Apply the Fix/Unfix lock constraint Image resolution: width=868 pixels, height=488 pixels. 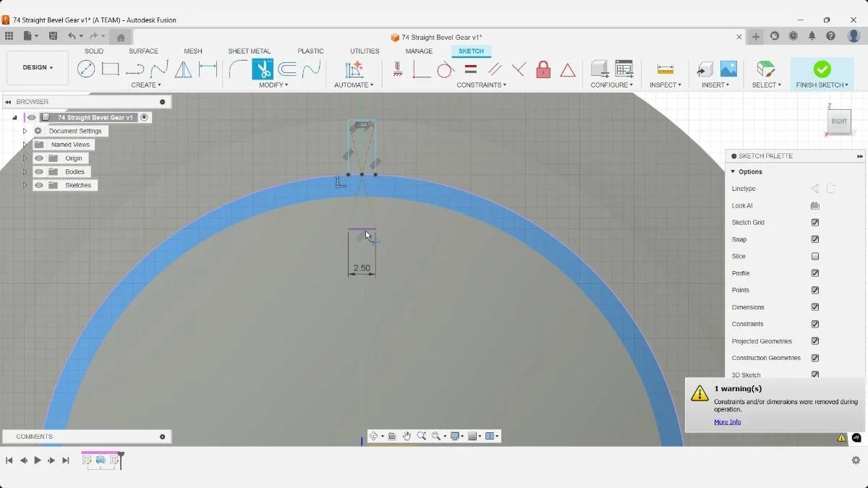coord(543,69)
